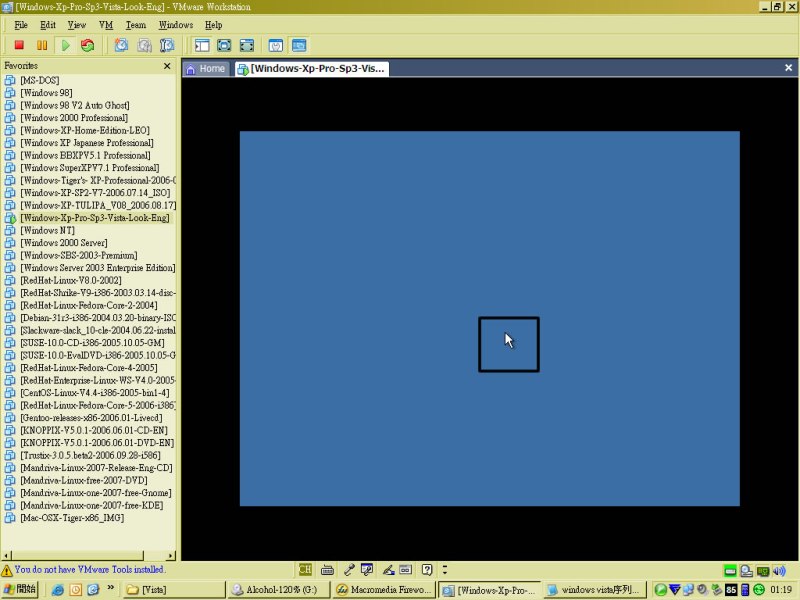This screenshot has height=600, width=800.
Task: Select the Windows-Xp-Pro-Sp3-Vis tab
Action: click(312, 68)
